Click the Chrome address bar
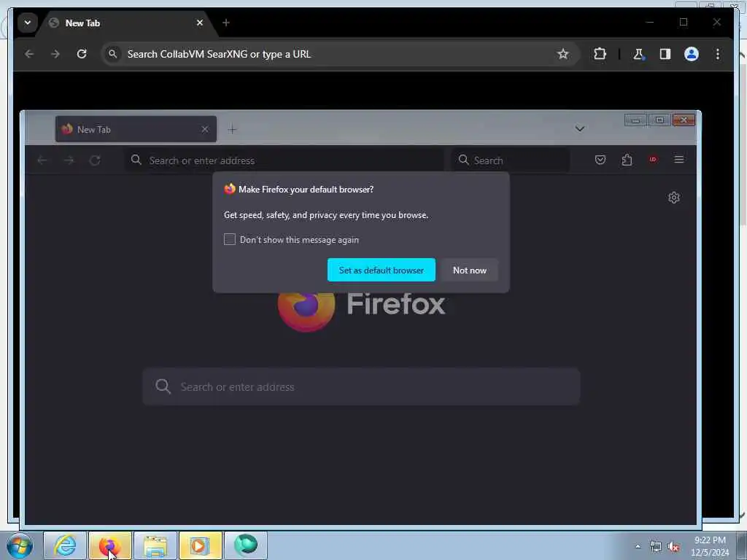 tap(340, 54)
